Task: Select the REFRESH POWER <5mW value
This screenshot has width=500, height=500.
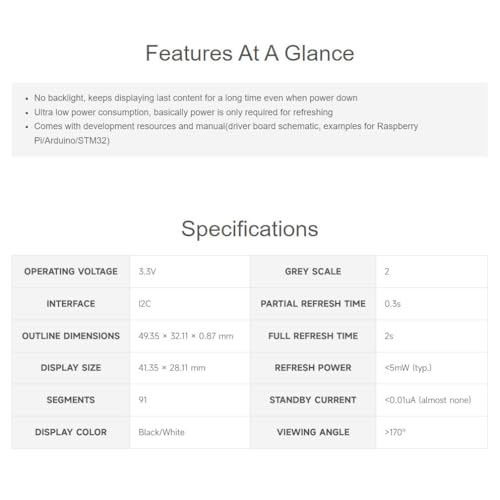Action: [x=408, y=368]
